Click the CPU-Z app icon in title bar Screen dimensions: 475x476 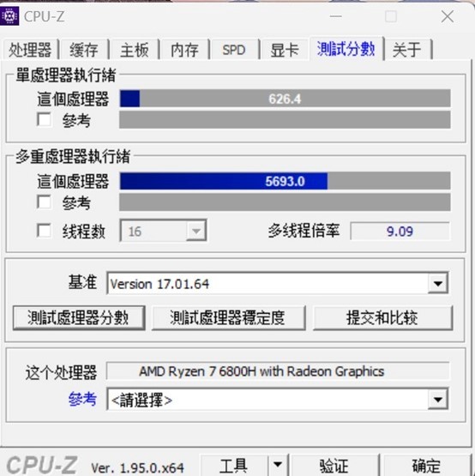point(9,15)
